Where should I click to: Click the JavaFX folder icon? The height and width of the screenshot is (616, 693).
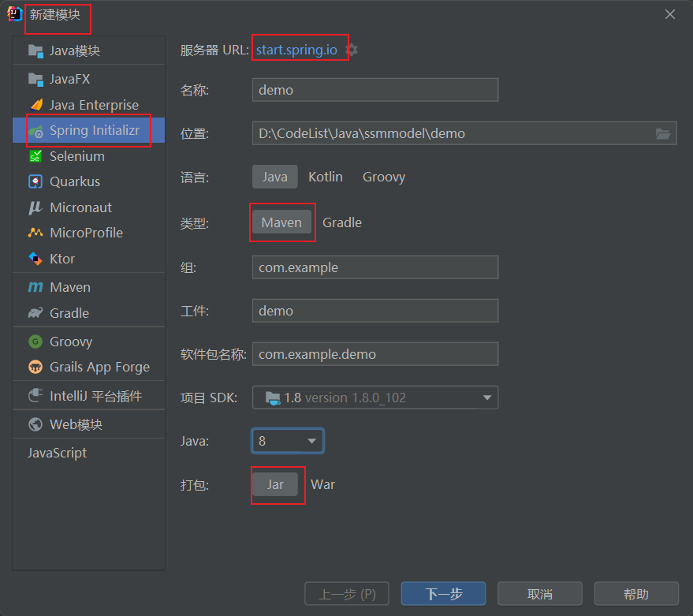coord(35,80)
